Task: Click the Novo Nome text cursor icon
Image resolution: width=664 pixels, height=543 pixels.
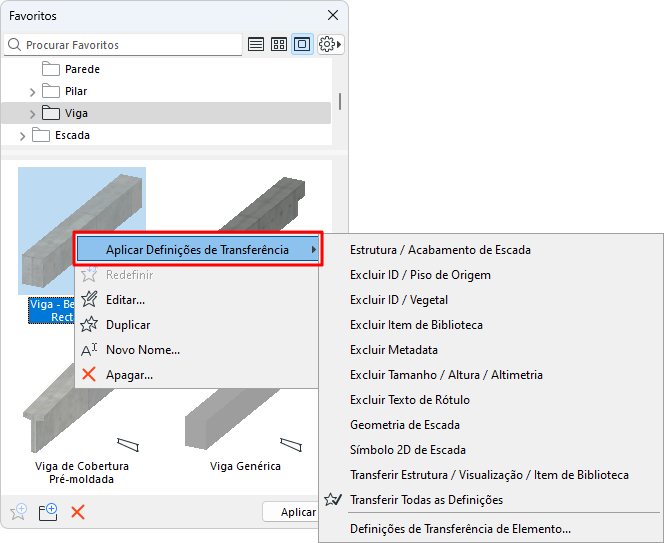Action: (89, 350)
